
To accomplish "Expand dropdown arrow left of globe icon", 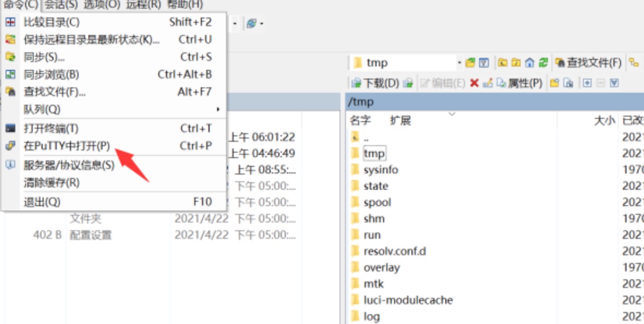I will tap(235, 24).
